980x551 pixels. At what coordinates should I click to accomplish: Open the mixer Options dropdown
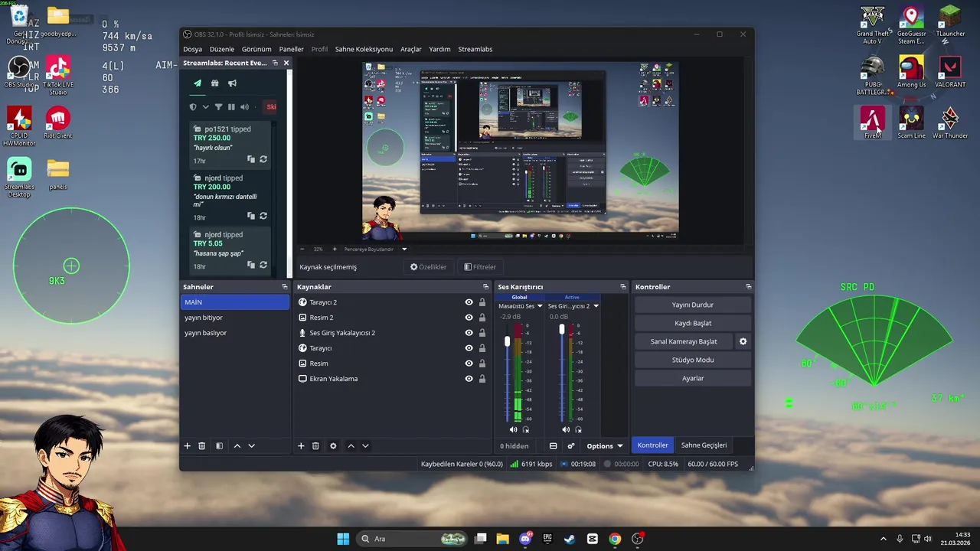[x=605, y=445]
